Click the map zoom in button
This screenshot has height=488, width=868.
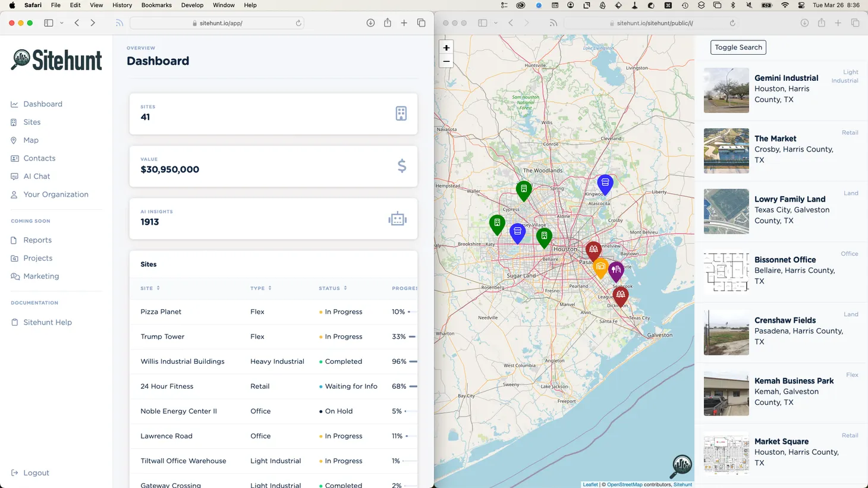point(446,47)
